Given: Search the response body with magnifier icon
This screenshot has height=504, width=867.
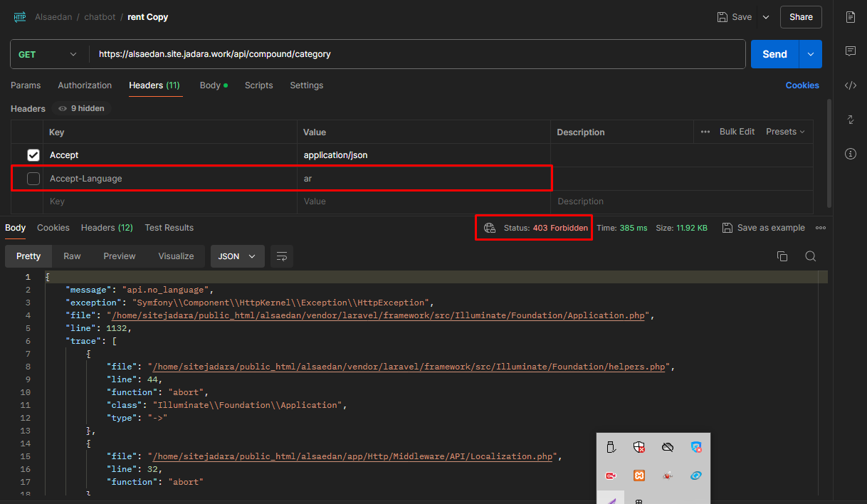Looking at the screenshot, I should (x=810, y=256).
